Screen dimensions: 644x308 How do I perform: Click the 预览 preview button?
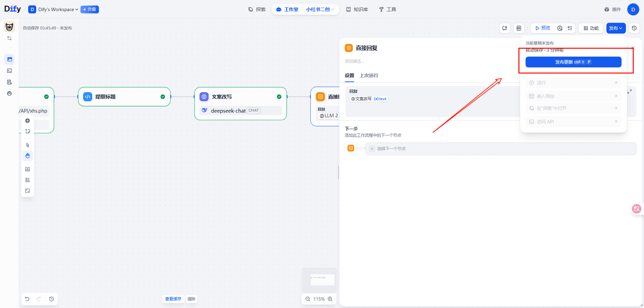(542, 28)
